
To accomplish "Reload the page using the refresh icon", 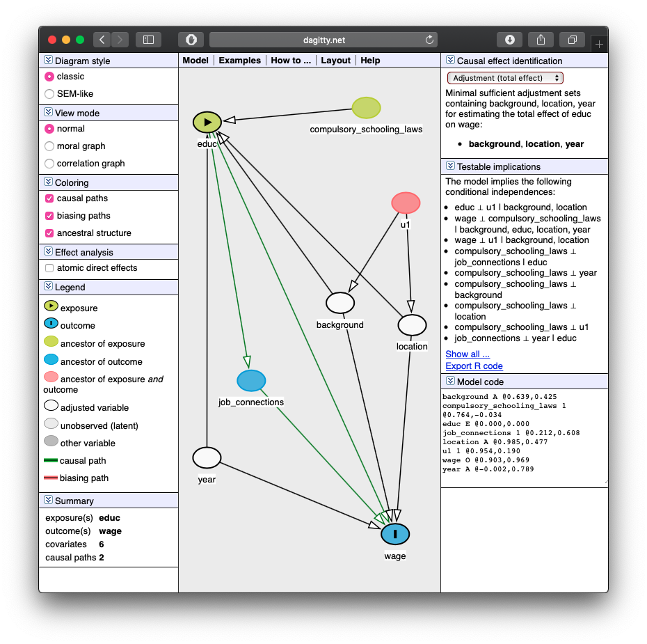I will 429,40.
